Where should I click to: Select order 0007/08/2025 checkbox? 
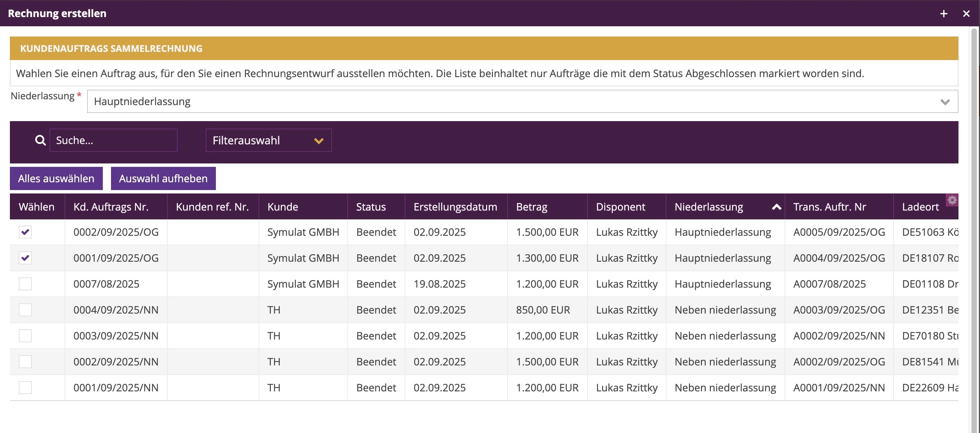point(25,284)
